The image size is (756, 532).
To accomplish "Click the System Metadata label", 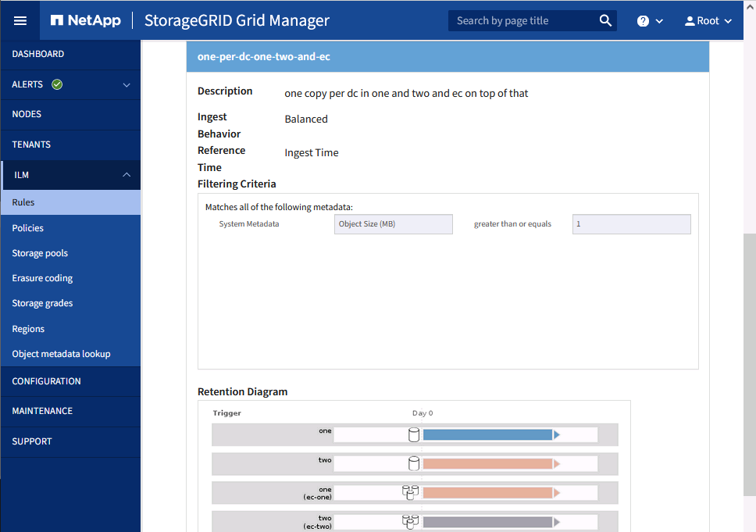I will tap(249, 223).
